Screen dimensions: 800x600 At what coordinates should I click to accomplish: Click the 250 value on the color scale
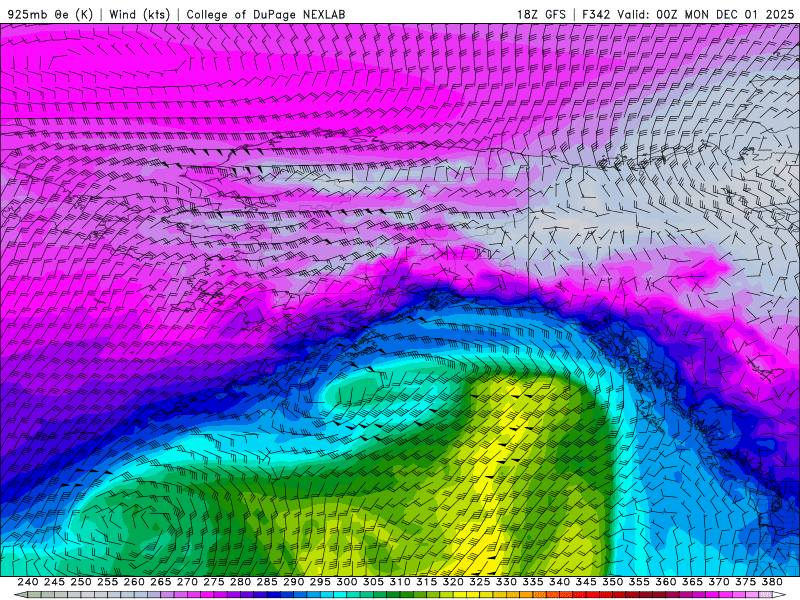click(81, 582)
